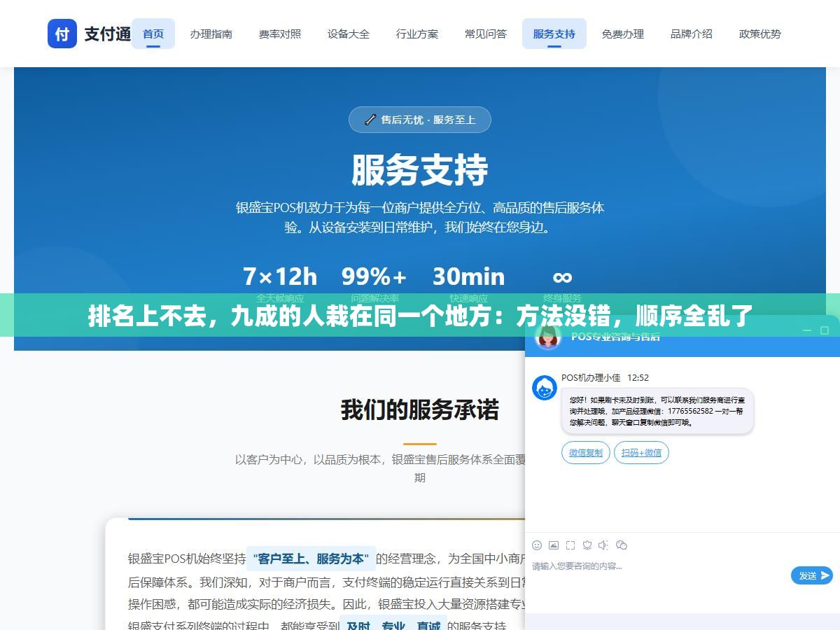Open 政策优势 in the navigation
840x630 pixels.
point(760,34)
